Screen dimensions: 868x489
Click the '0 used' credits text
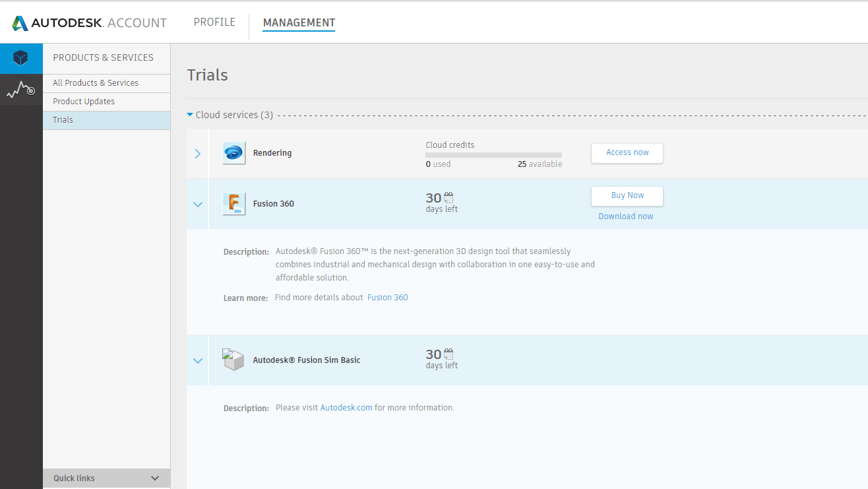438,164
